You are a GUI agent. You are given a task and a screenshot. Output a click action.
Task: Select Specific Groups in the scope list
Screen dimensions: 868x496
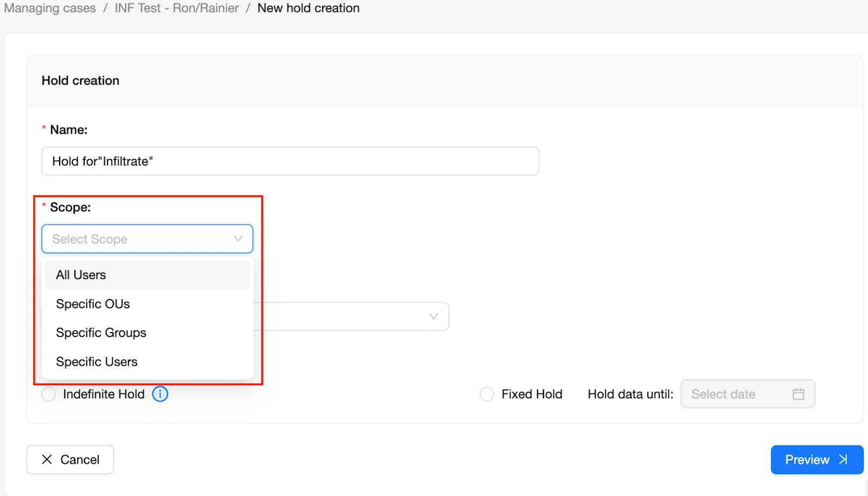[x=101, y=332]
